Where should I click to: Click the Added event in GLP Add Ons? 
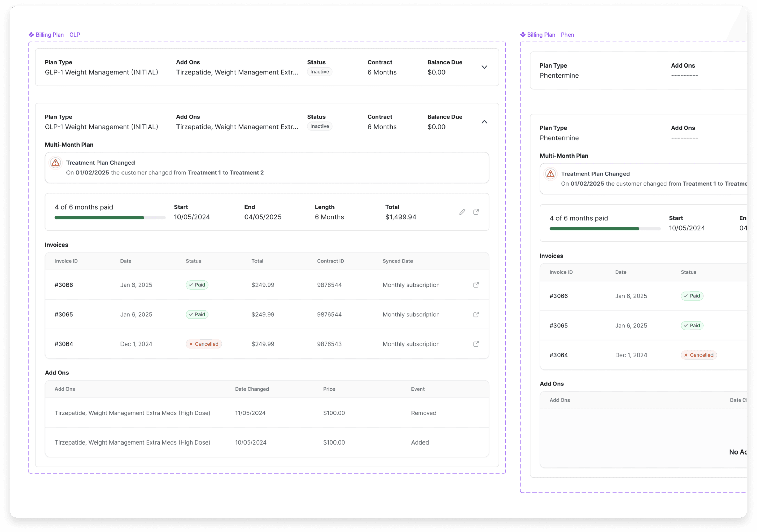[x=420, y=443]
